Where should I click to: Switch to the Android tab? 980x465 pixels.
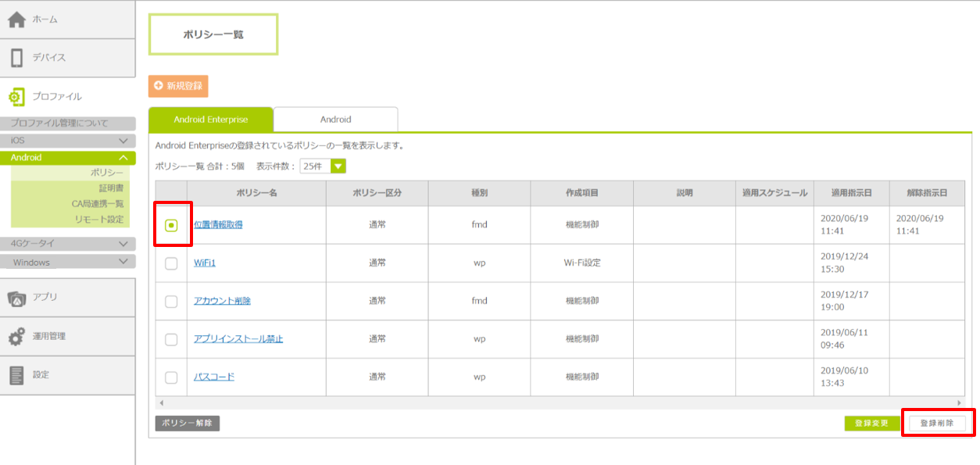tap(335, 120)
